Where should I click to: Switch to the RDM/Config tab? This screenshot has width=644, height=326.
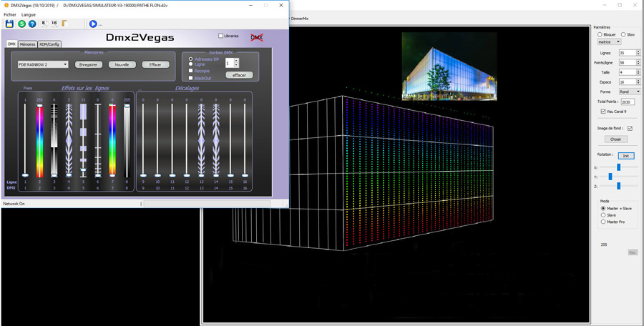point(49,44)
